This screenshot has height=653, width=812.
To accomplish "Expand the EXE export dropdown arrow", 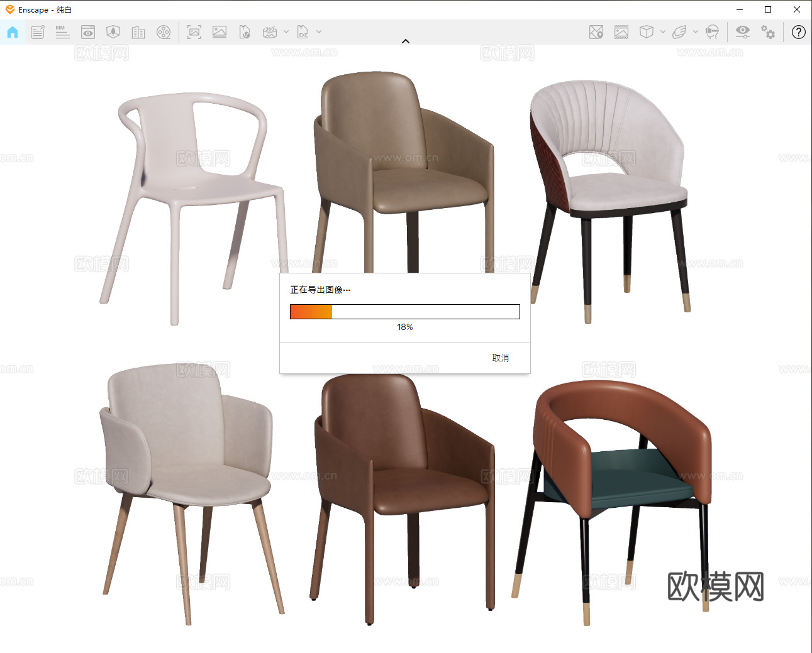I will click(x=319, y=31).
